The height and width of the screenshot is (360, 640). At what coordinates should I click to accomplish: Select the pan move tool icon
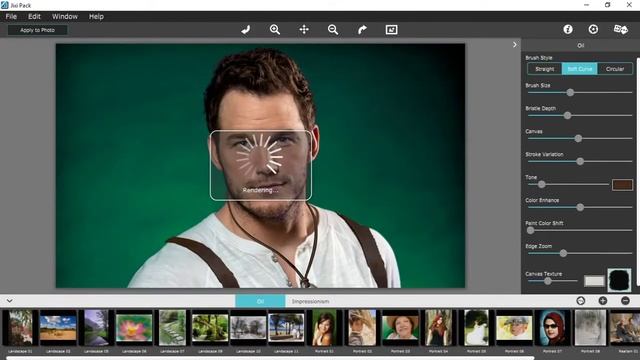click(304, 29)
